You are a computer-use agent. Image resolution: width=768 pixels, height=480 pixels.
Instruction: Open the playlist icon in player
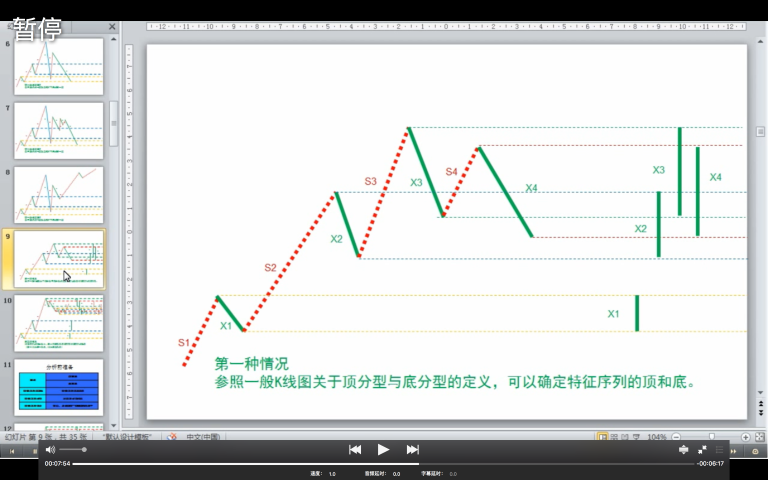pos(721,450)
